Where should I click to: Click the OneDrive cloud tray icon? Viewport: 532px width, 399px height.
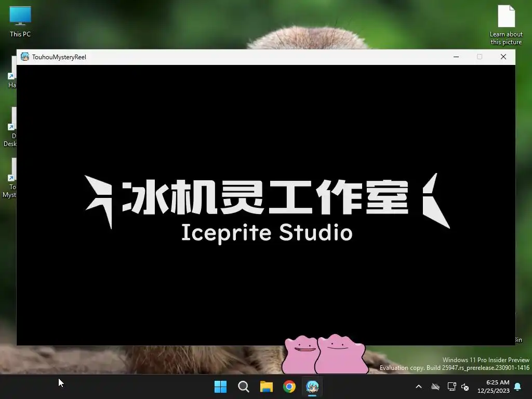[x=435, y=387]
